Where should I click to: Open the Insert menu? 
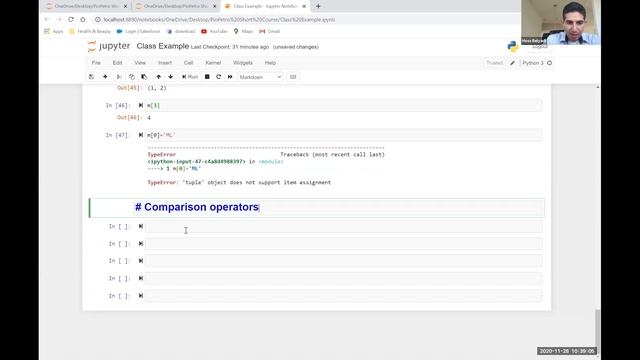[165, 63]
